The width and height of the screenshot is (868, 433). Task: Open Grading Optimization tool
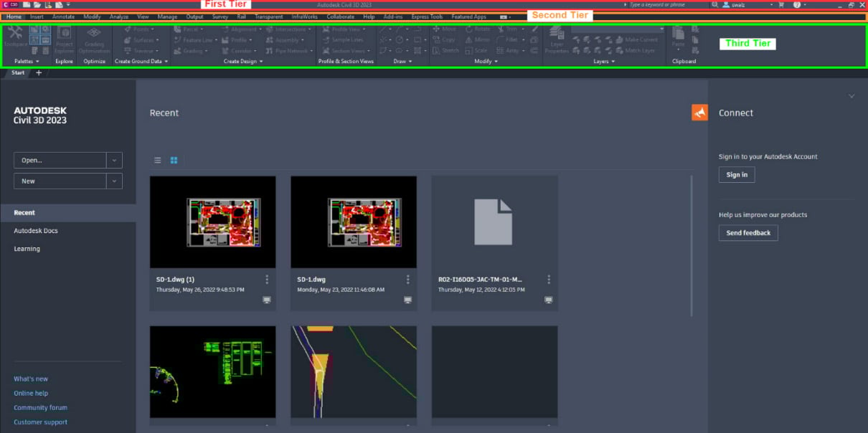click(94, 40)
